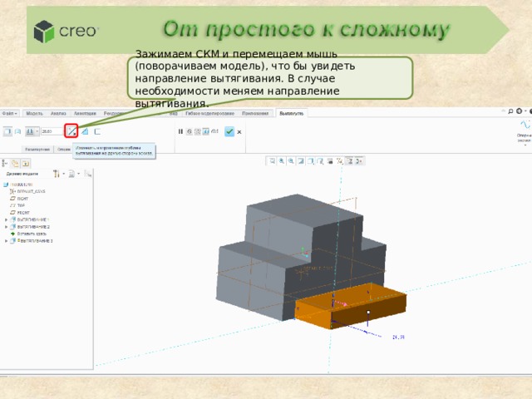Switch to the Анализ ribbon tab
This screenshot has width=532, height=399.
coord(58,113)
